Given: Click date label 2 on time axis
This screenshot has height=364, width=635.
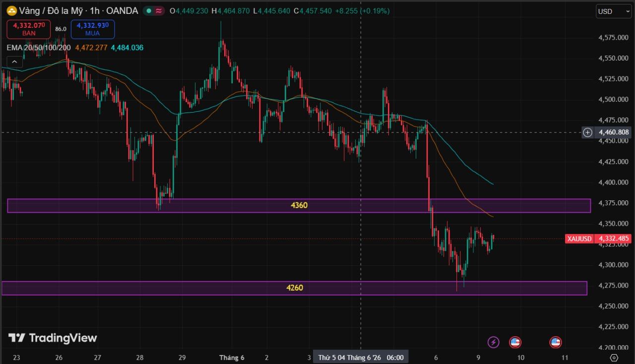Looking at the screenshot, I should 267,358.
